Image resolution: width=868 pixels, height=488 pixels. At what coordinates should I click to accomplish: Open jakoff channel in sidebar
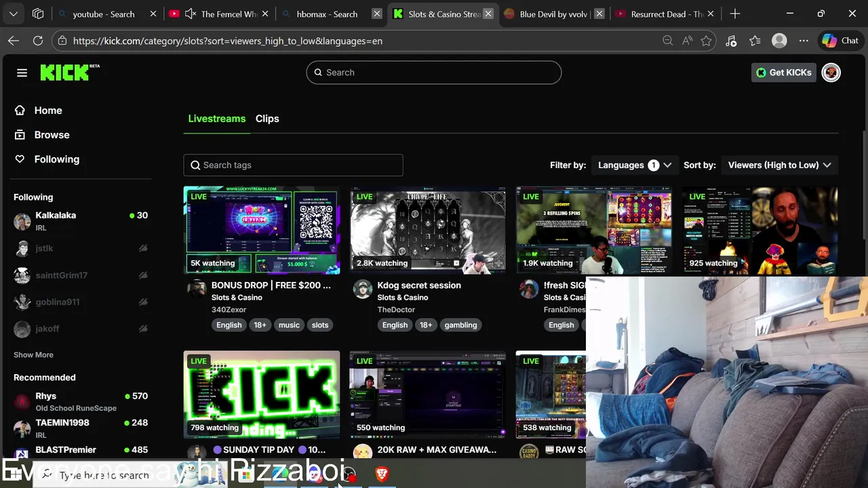click(81, 329)
